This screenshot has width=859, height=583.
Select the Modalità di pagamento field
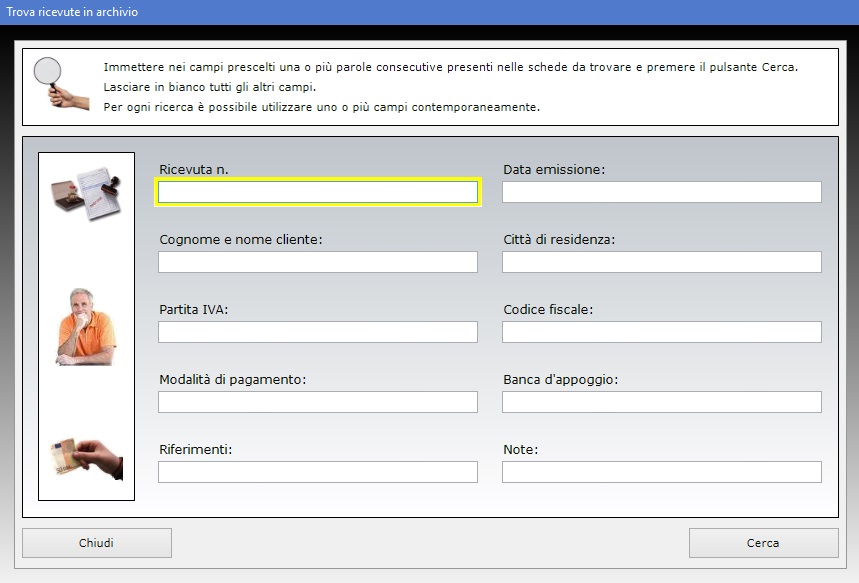[318, 402]
